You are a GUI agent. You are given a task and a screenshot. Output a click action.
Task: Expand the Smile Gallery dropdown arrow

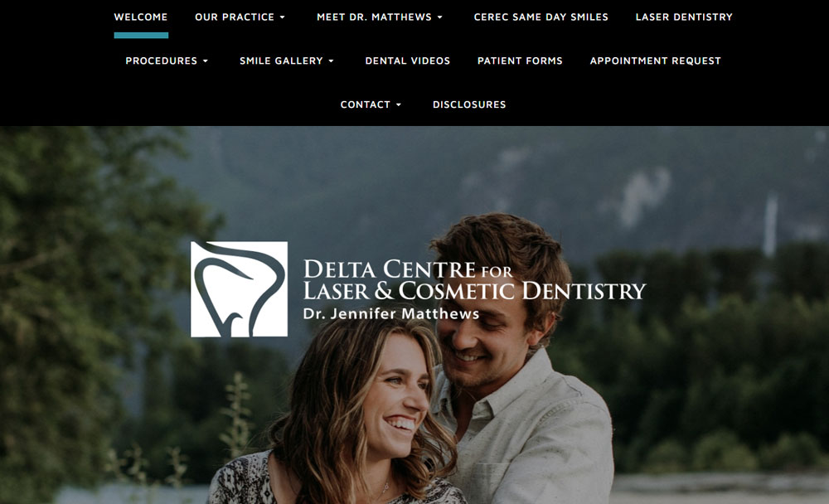(332, 61)
